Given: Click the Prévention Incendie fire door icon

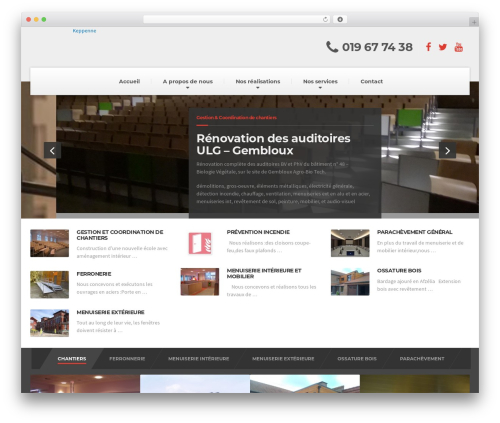Looking at the screenshot, I should [x=200, y=243].
